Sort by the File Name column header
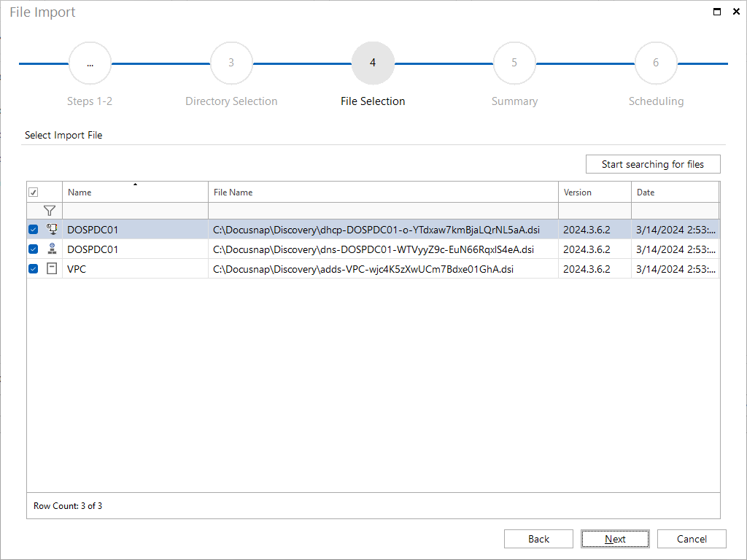This screenshot has width=747, height=560. tap(383, 192)
